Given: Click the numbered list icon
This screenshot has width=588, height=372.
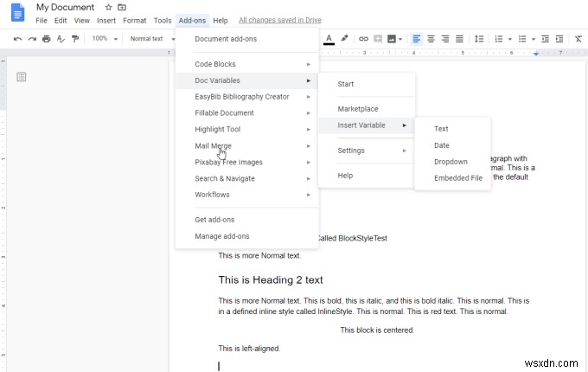Looking at the screenshot, I should point(498,39).
